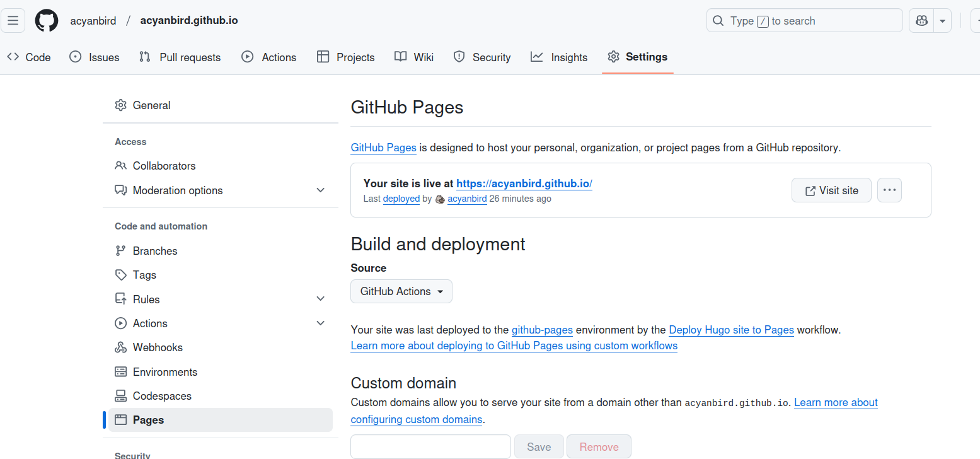Focus the custom domain text field

(430, 447)
